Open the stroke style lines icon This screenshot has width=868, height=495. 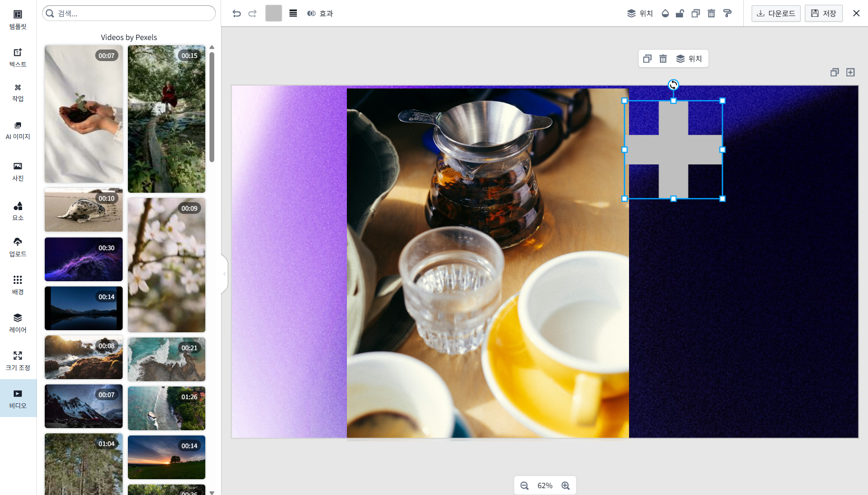pos(293,14)
